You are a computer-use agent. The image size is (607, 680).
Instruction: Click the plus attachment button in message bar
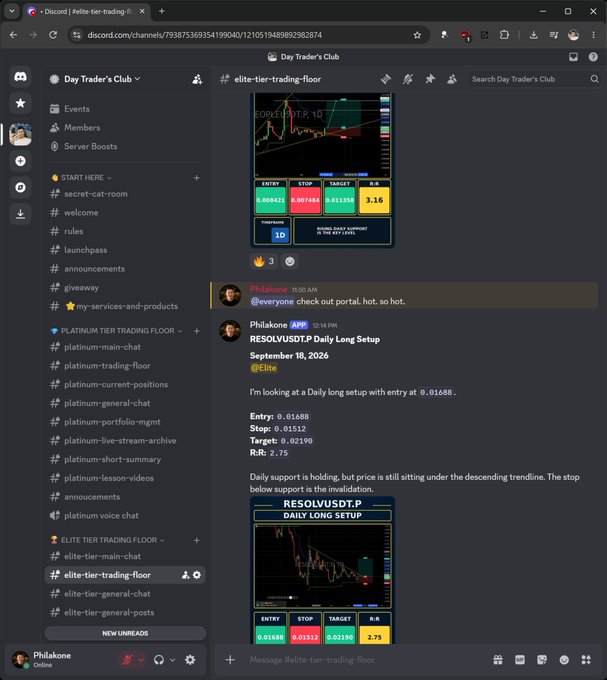(230, 660)
